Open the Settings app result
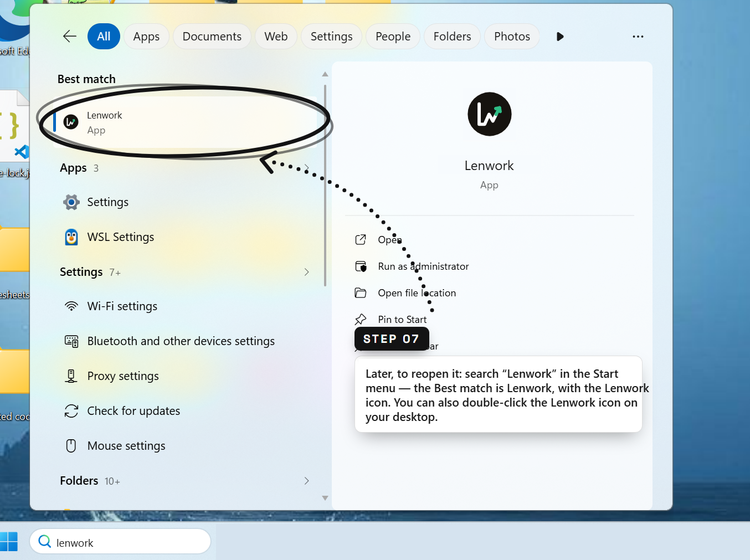Image resolution: width=750 pixels, height=560 pixels. 185,202
